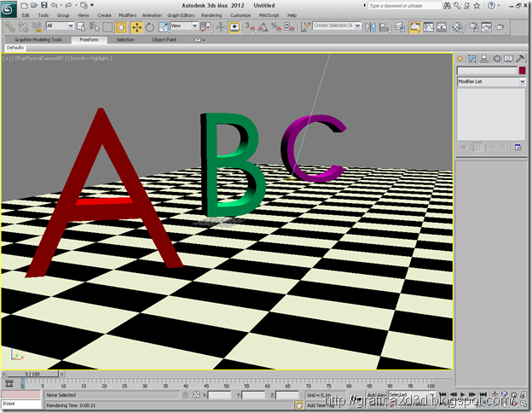Switch to the Object Paint tab
Viewport: 532px width, 413px height.
165,40
